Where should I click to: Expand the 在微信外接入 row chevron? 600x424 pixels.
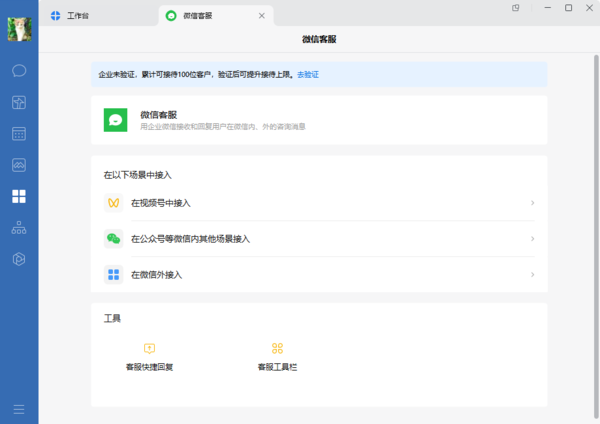(532, 274)
